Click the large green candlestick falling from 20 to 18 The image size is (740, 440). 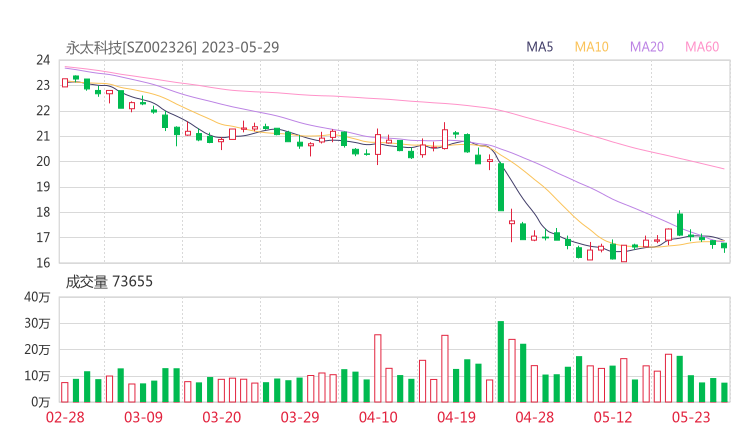(501, 187)
